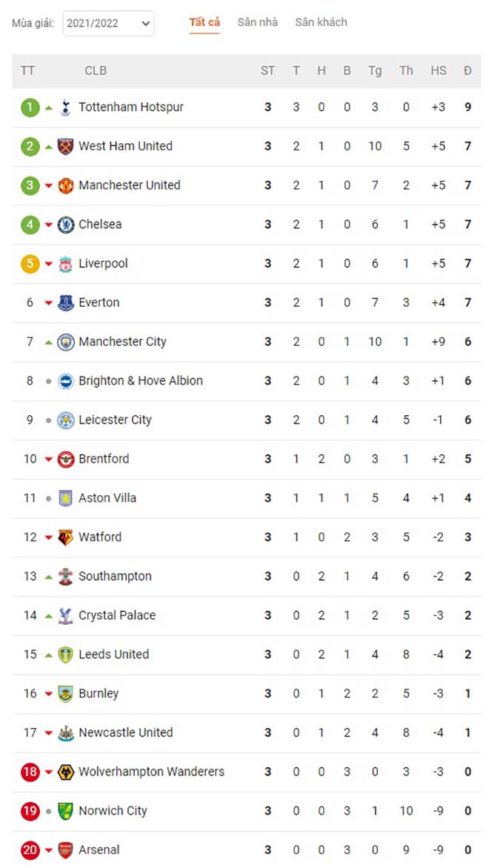Open the 2021/2022 season dropdown
The width and height of the screenshot is (489, 868).
point(108,24)
